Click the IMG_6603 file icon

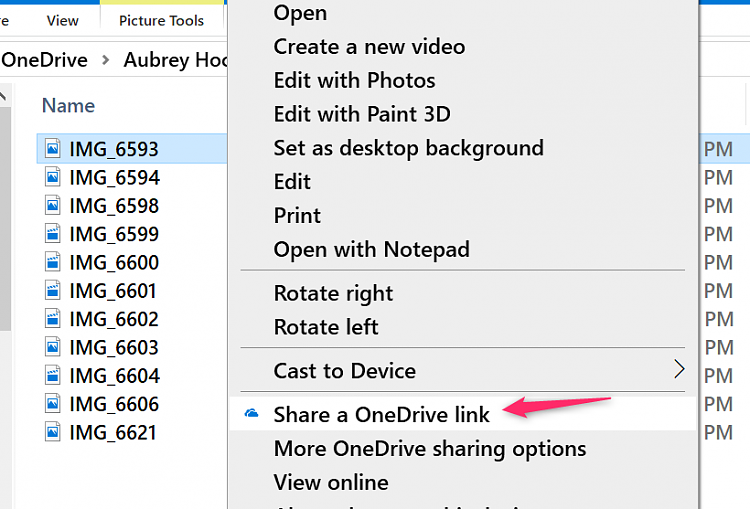tap(52, 348)
